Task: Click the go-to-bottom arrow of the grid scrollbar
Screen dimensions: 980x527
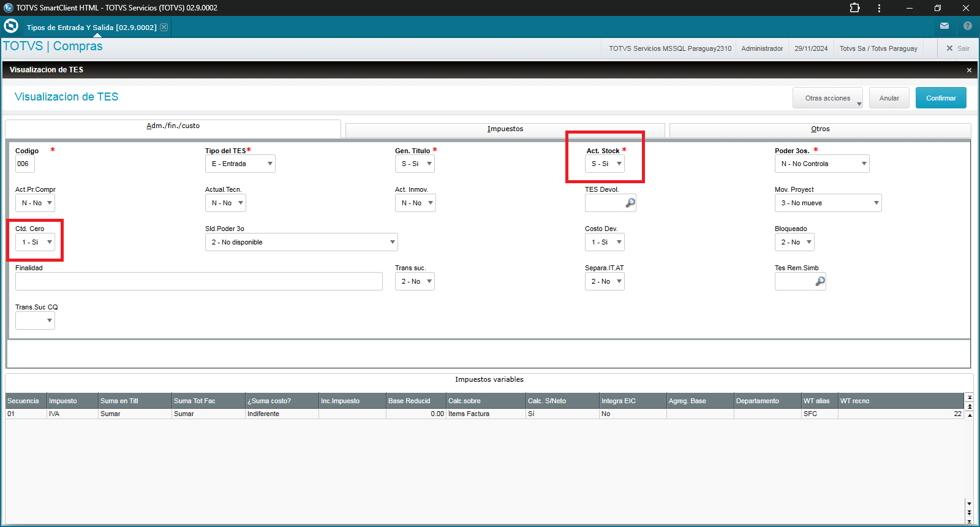Action: point(969,520)
